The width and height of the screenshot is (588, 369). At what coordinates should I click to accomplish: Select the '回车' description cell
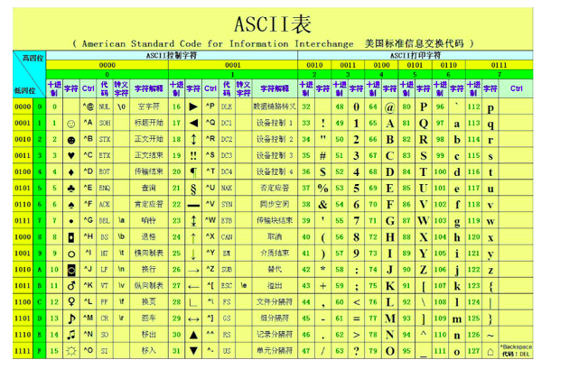(x=148, y=318)
